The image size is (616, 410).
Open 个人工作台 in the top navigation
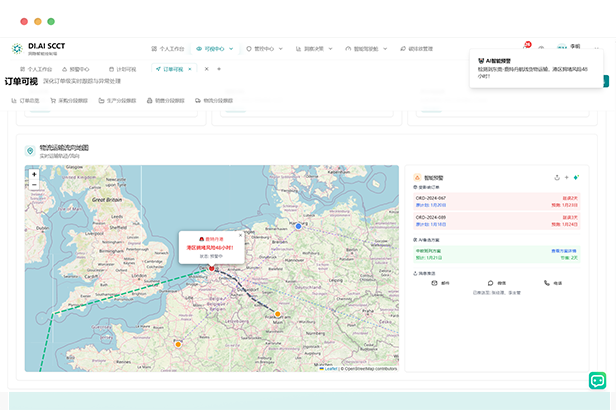point(168,49)
